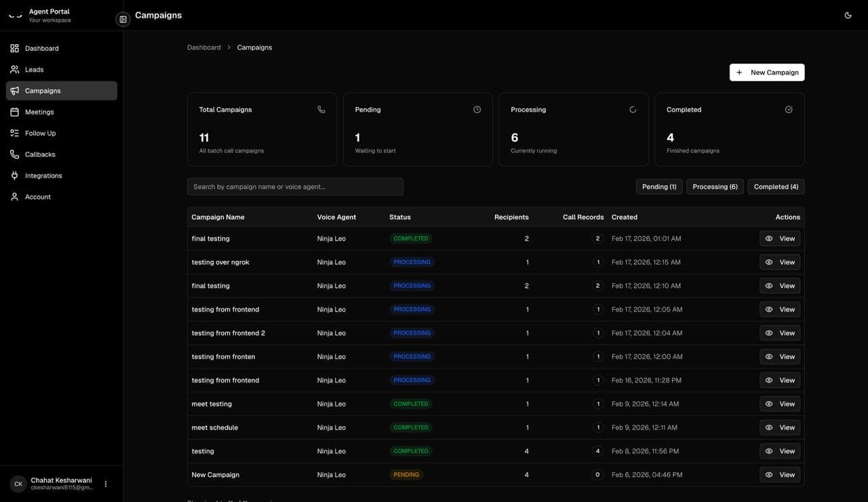The height and width of the screenshot is (502, 868).
Task: Click the New Campaign button
Action: pyautogui.click(x=767, y=72)
